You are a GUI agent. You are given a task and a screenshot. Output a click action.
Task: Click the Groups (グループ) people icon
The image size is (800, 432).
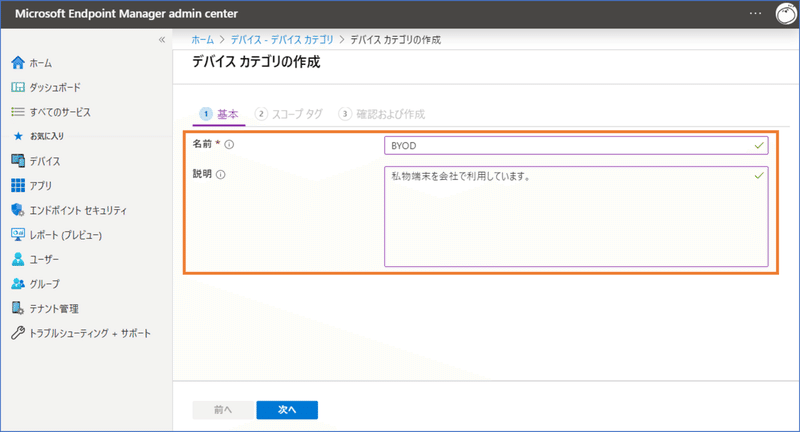click(18, 284)
